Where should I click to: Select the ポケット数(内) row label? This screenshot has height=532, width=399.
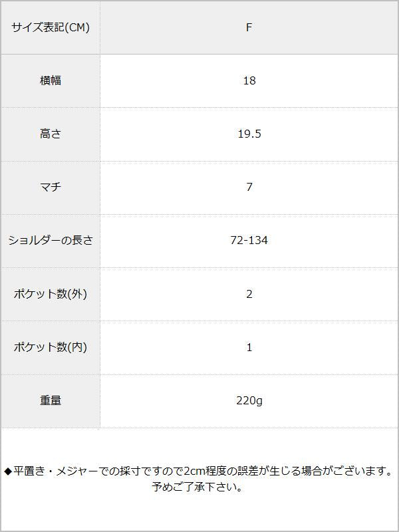[x=51, y=347]
